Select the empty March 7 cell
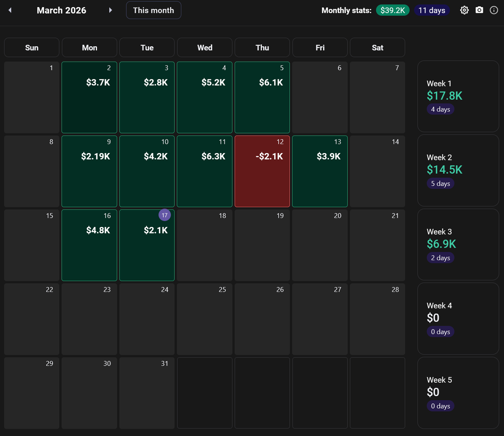This screenshot has width=504, height=436. (377, 98)
